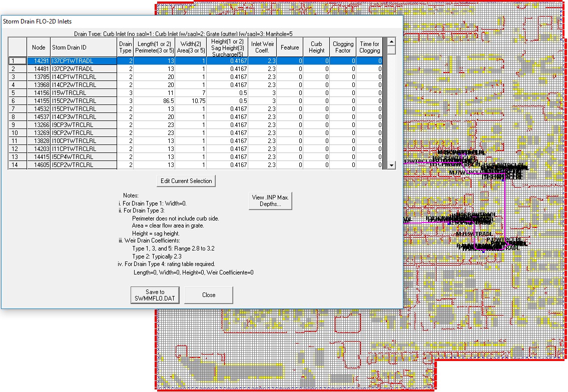Click the Storm Drain ID column header
The height and width of the screenshot is (392, 568).
tap(83, 47)
